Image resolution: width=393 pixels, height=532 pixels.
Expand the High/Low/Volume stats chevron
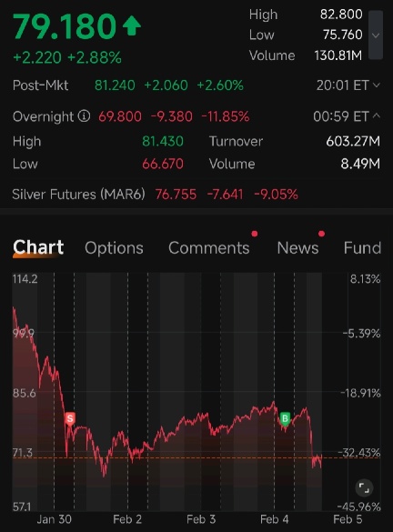(376, 35)
